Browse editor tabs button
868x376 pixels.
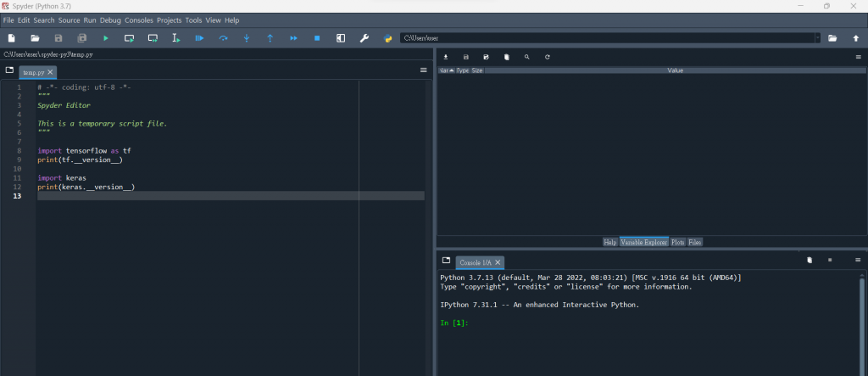coord(9,70)
